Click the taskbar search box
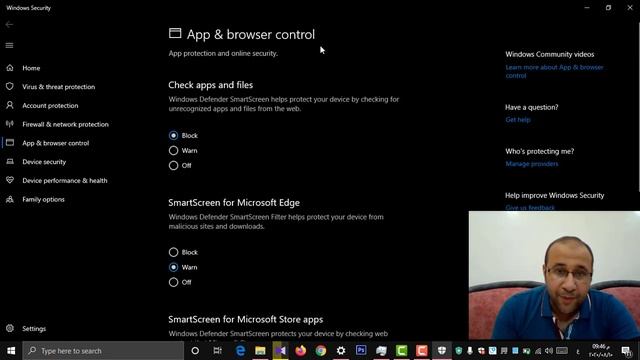Viewport: 640px width, 360px height. click(x=103, y=351)
